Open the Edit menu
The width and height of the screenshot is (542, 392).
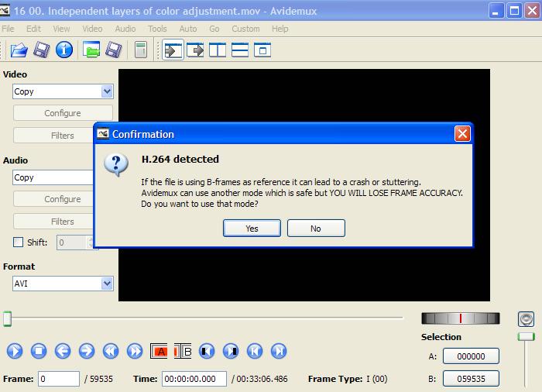(x=33, y=29)
